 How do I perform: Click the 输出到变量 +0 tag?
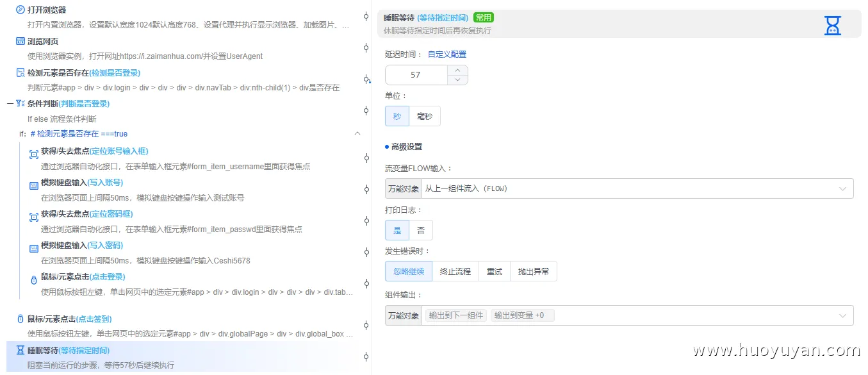tap(523, 315)
